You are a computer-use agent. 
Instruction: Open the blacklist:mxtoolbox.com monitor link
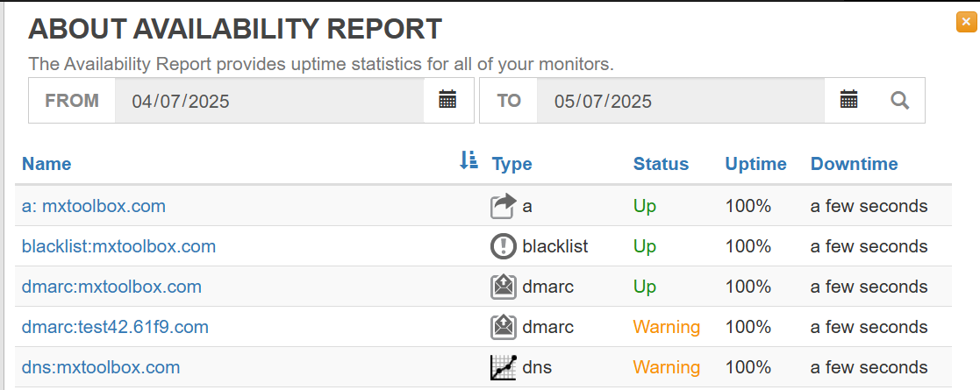118,246
